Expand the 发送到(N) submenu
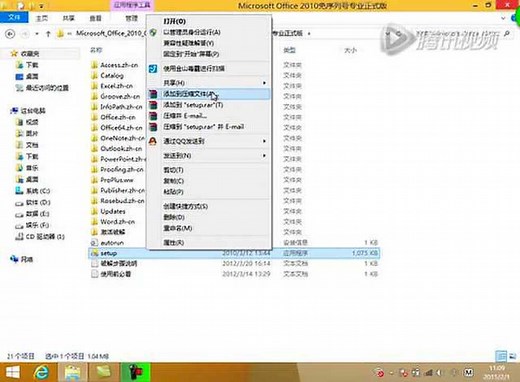The height and width of the screenshot is (382, 520). tap(208, 156)
